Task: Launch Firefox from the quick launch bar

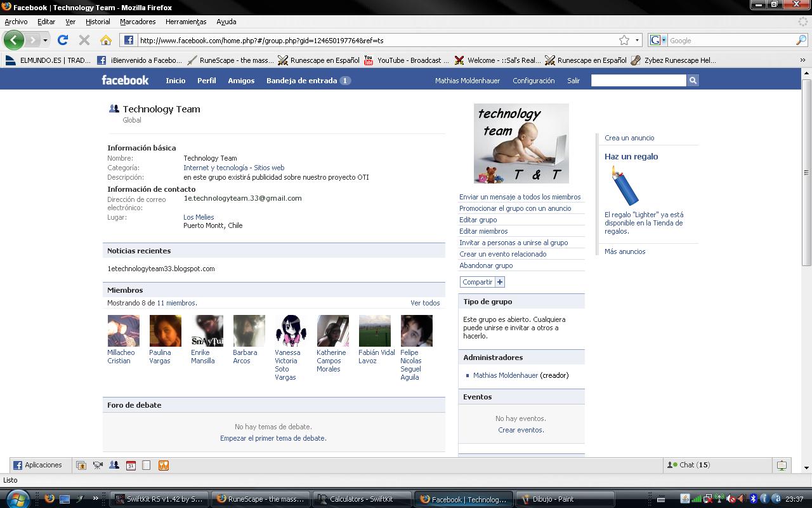Action: coord(49,499)
